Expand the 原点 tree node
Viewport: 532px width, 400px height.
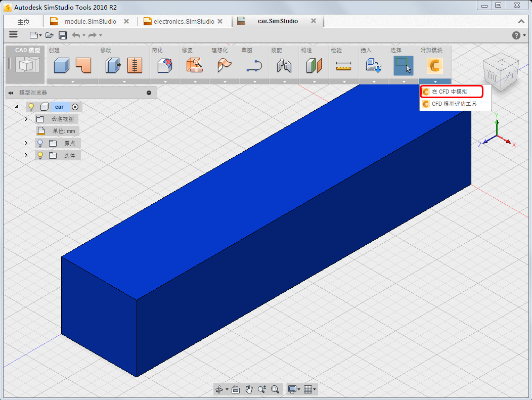click(26, 143)
